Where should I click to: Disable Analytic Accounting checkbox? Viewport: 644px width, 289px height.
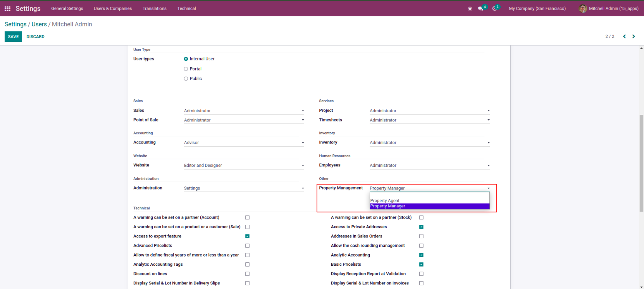coord(421,255)
